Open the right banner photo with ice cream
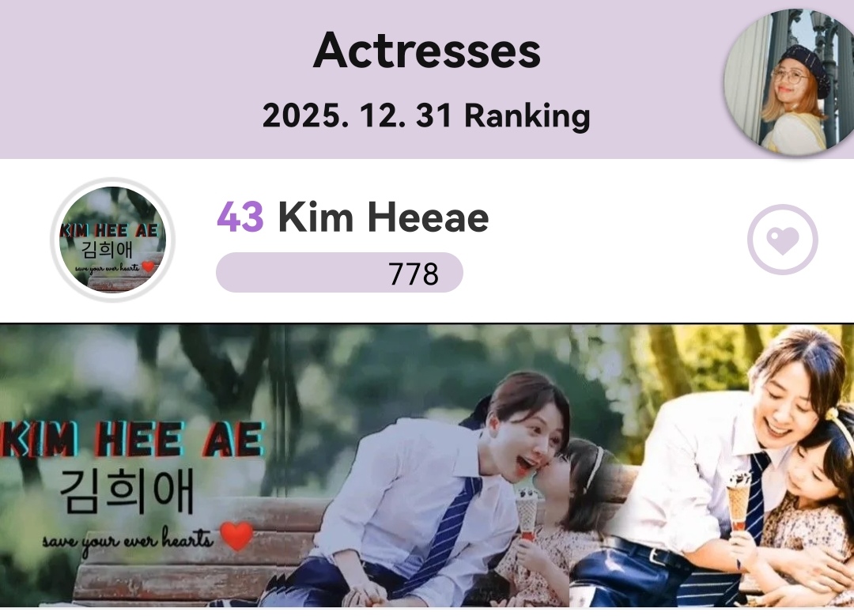This screenshot has width=854, height=616. (712, 466)
